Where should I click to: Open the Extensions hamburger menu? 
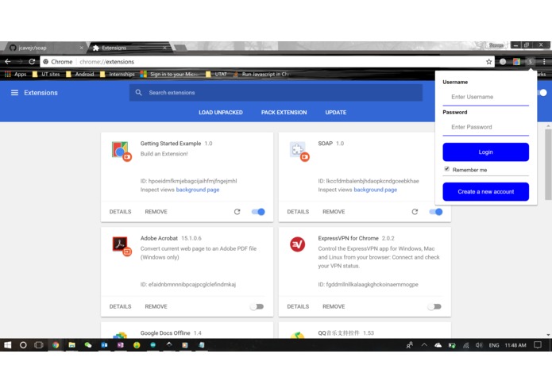[x=14, y=93]
